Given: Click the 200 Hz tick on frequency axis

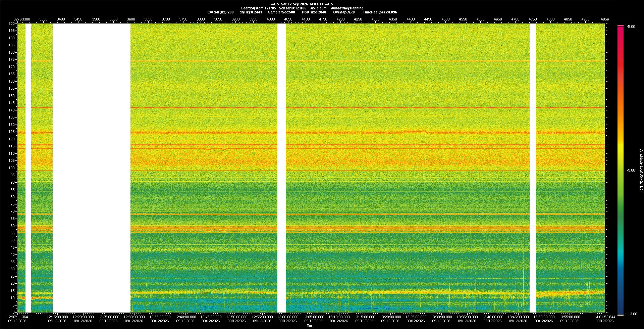Looking at the screenshot, I should tap(12, 23).
